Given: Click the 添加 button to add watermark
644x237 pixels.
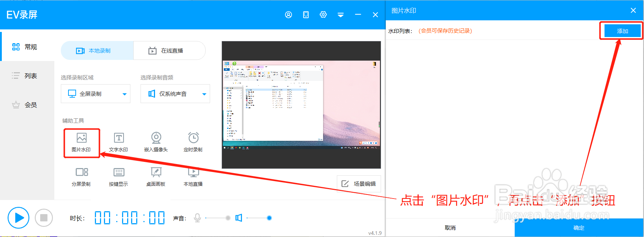Looking at the screenshot, I should point(622,31).
